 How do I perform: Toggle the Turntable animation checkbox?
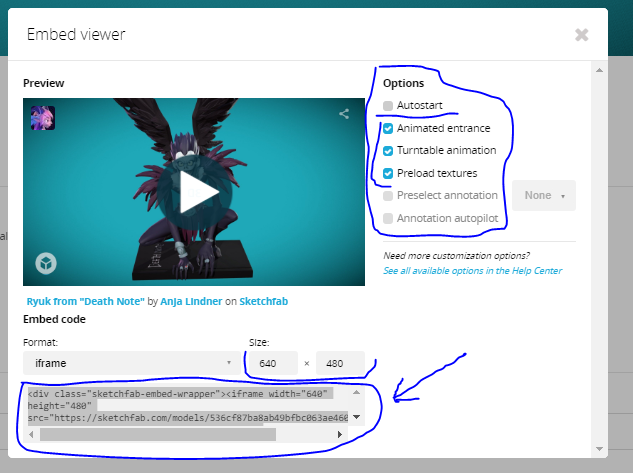click(388, 151)
